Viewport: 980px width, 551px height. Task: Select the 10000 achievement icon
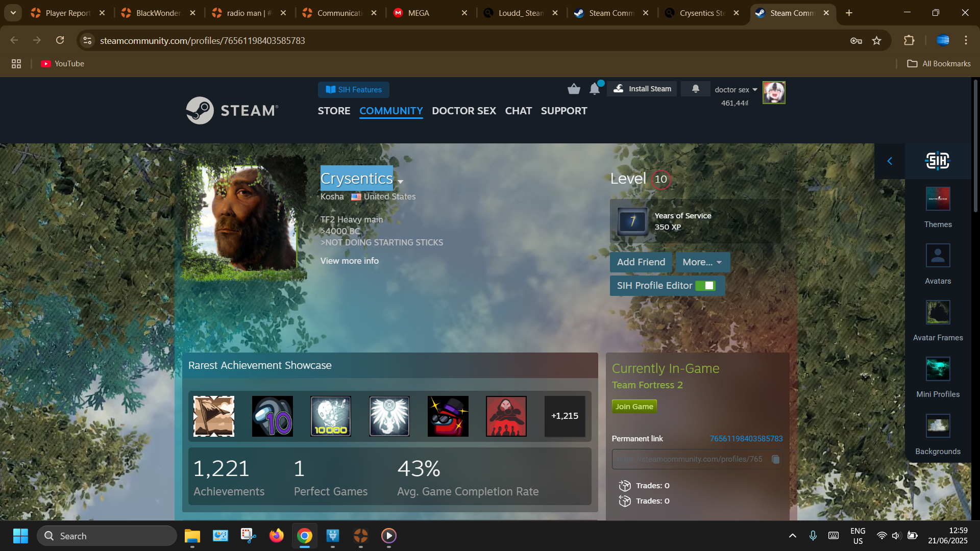coord(331,416)
